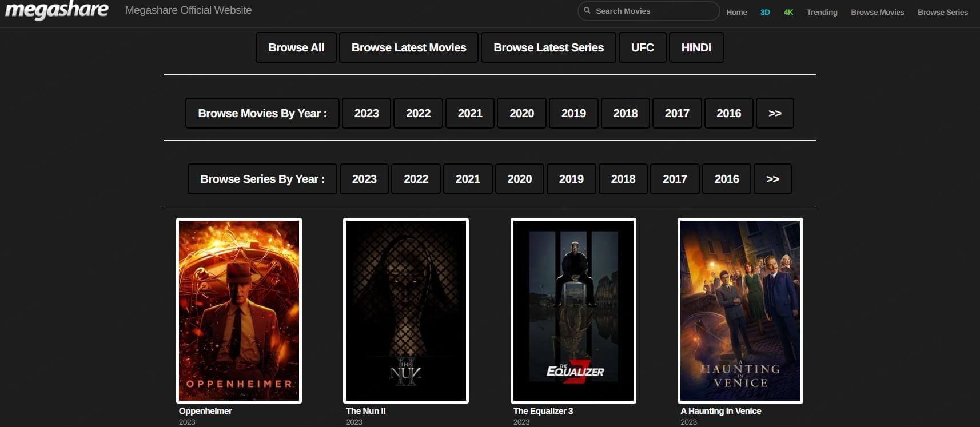Image resolution: width=980 pixels, height=427 pixels.
Task: Open The Nun II poster thumbnail
Action: pyautogui.click(x=406, y=310)
